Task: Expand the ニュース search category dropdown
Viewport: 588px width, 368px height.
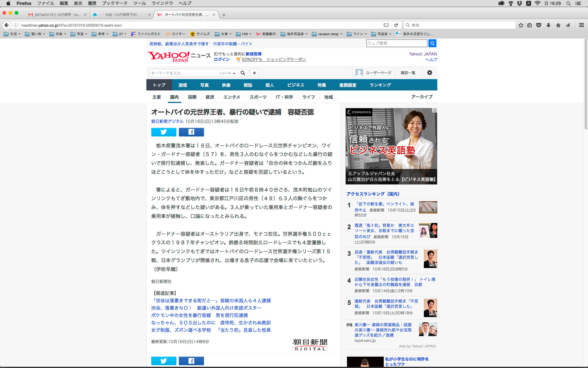Action: 227,73
